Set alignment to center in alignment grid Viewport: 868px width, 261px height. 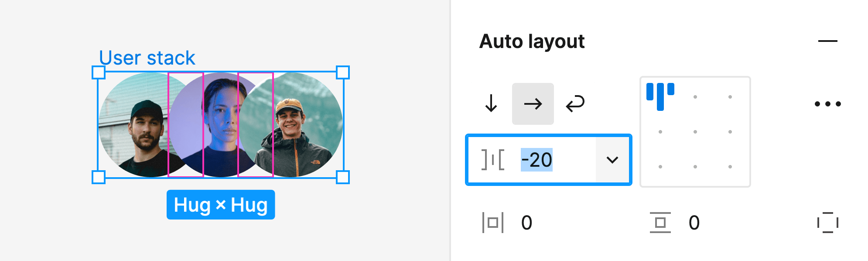point(695,131)
